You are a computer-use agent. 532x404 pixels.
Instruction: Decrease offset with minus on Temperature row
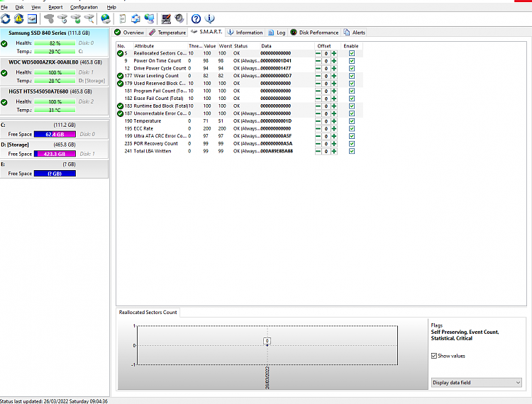(x=318, y=121)
